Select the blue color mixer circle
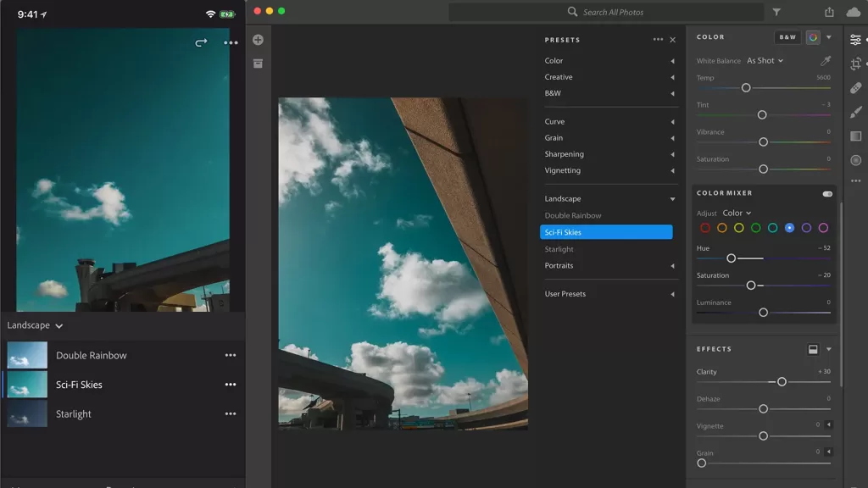This screenshot has height=488, width=868. (789, 228)
